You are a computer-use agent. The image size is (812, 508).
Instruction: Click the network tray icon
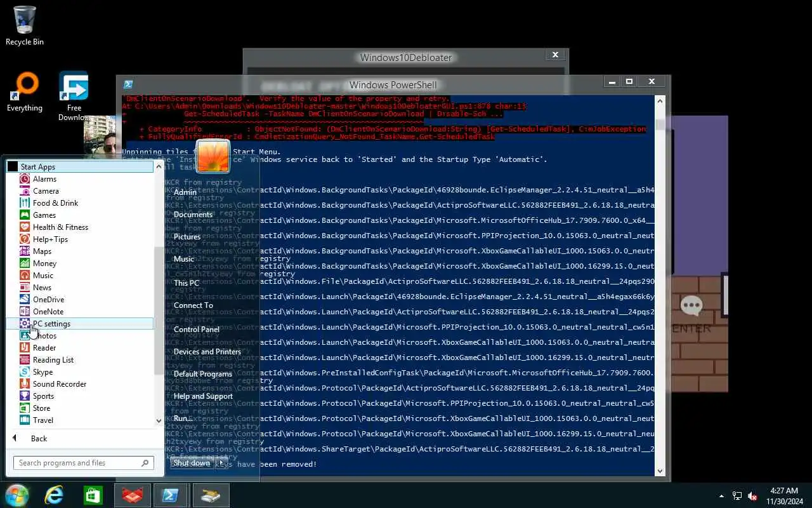pyautogui.click(x=737, y=496)
